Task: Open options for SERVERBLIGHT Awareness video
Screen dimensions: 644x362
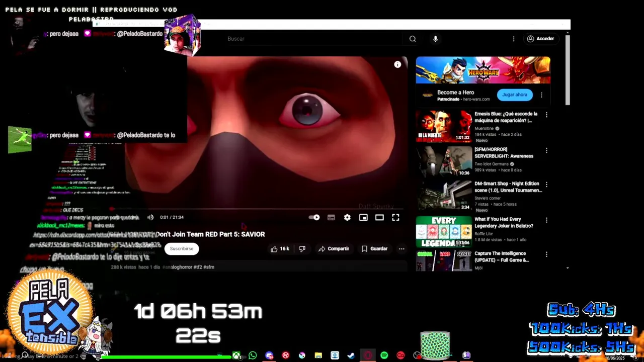Action: pyautogui.click(x=546, y=150)
